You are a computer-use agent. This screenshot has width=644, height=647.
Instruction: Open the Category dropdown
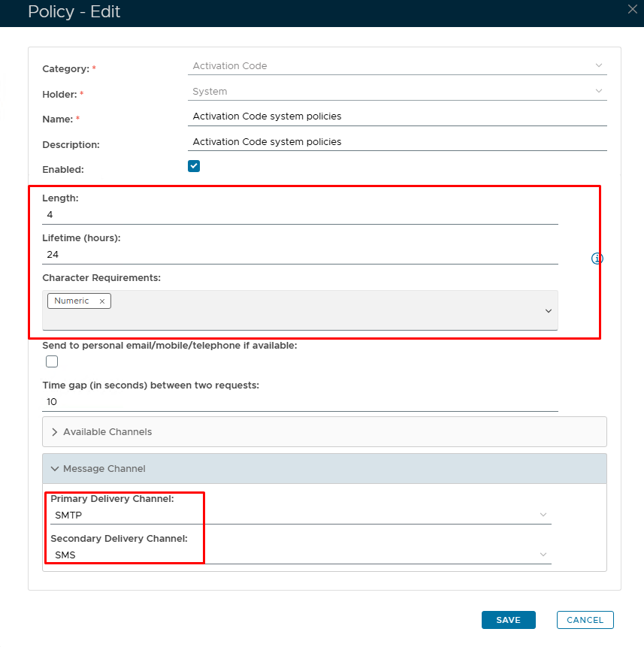point(397,66)
